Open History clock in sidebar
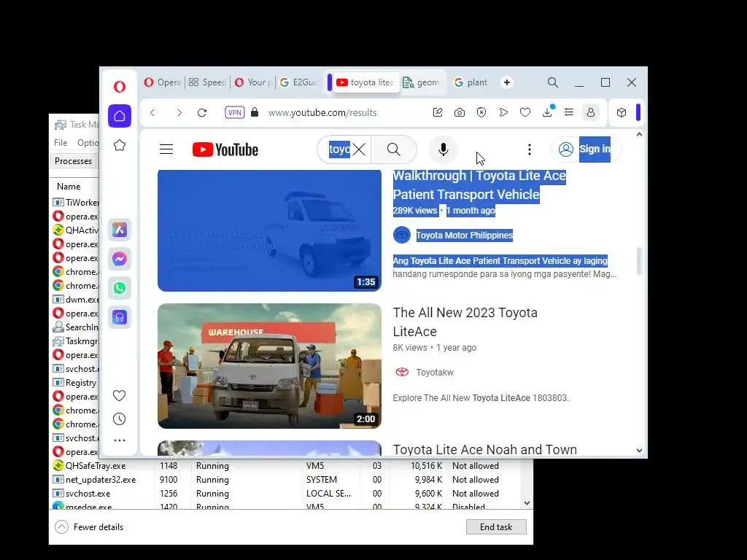This screenshot has width=747, height=560. point(120,419)
